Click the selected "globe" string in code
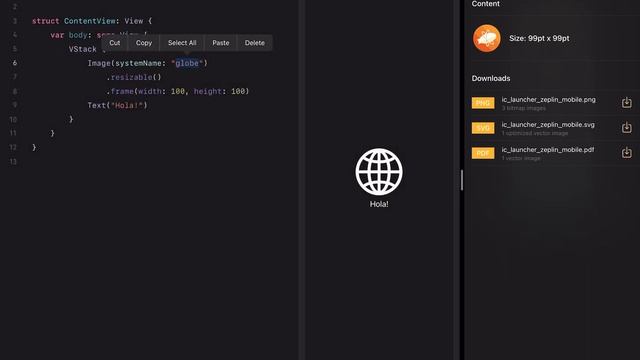The width and height of the screenshot is (640, 360). [x=187, y=63]
